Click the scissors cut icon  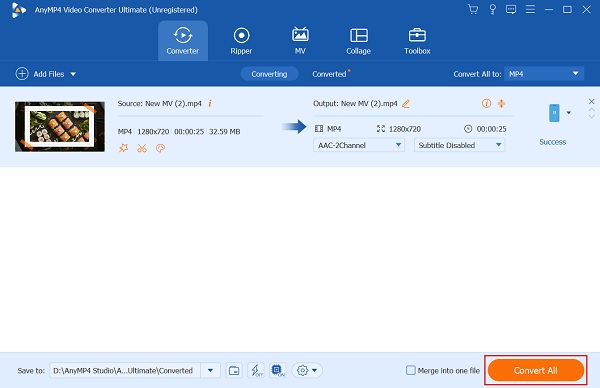tap(142, 148)
